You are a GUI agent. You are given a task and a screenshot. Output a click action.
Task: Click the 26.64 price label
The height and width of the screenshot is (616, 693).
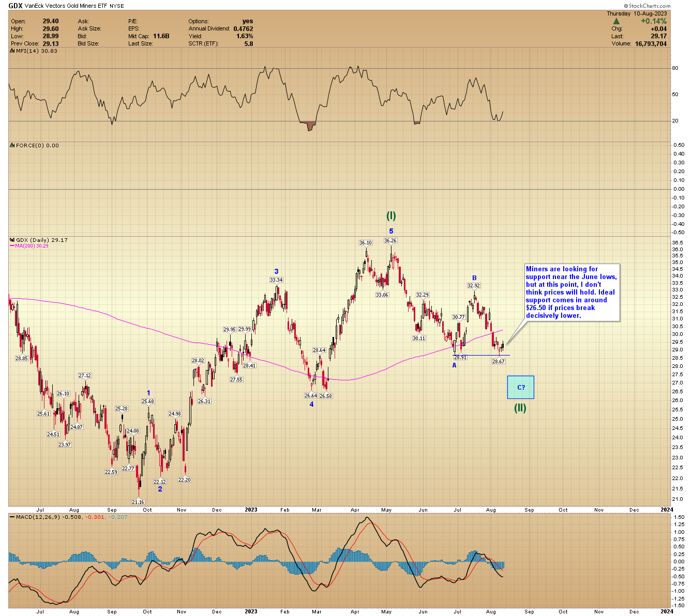311,396
